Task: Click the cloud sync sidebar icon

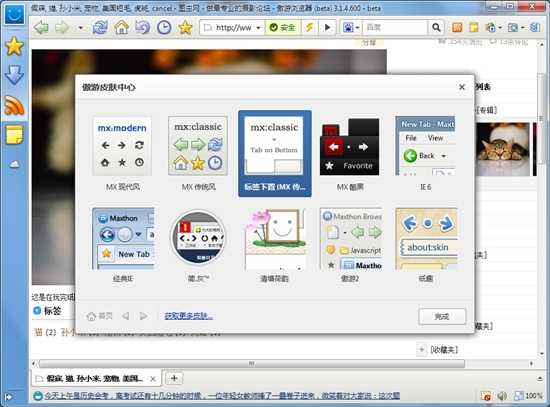Action: (x=14, y=164)
